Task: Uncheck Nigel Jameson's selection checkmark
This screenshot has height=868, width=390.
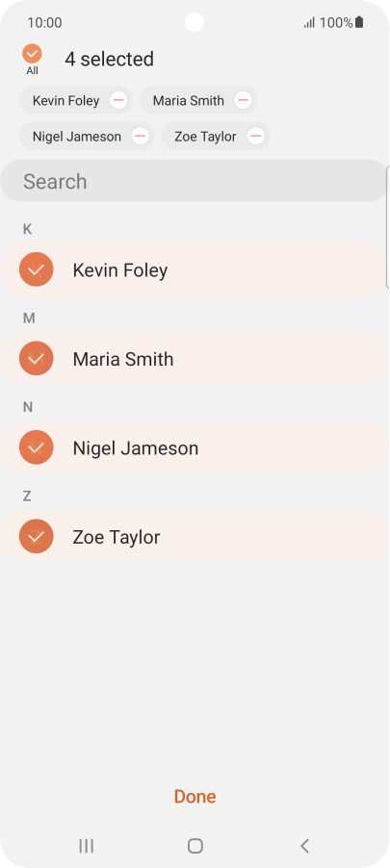Action: 36,447
